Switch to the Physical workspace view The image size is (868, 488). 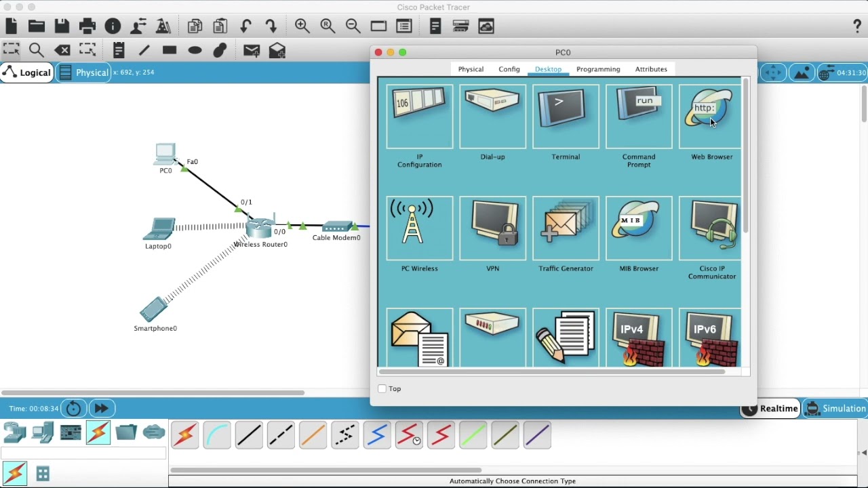point(83,73)
